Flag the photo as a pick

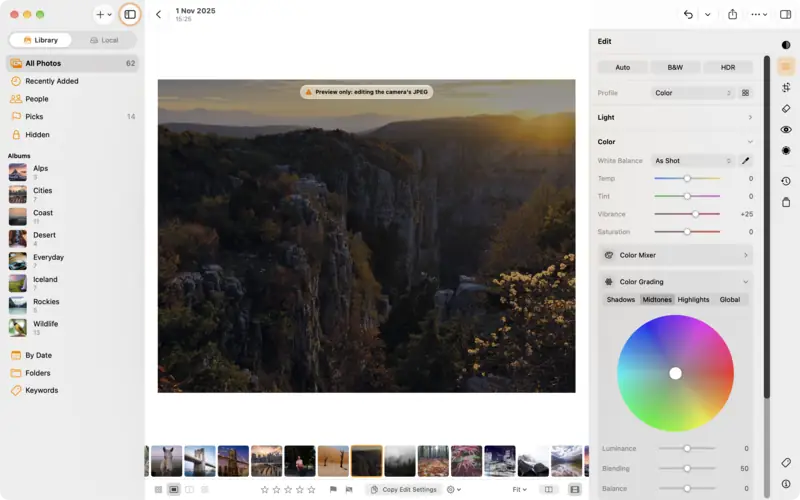333,489
